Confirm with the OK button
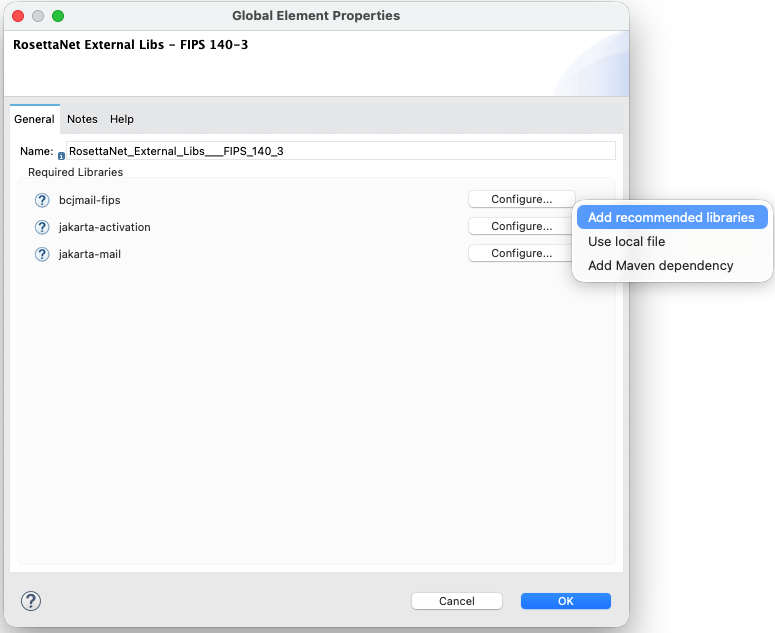The image size is (775, 633). [565, 601]
